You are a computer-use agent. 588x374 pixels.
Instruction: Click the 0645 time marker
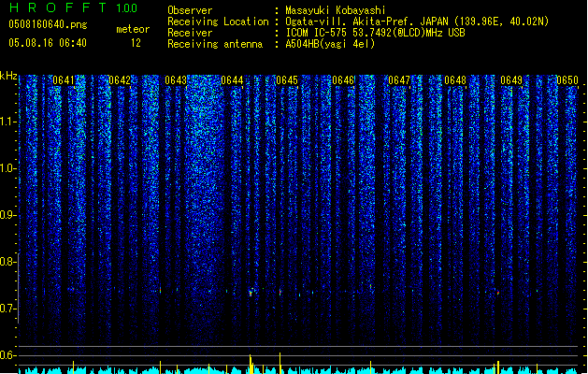coord(287,80)
